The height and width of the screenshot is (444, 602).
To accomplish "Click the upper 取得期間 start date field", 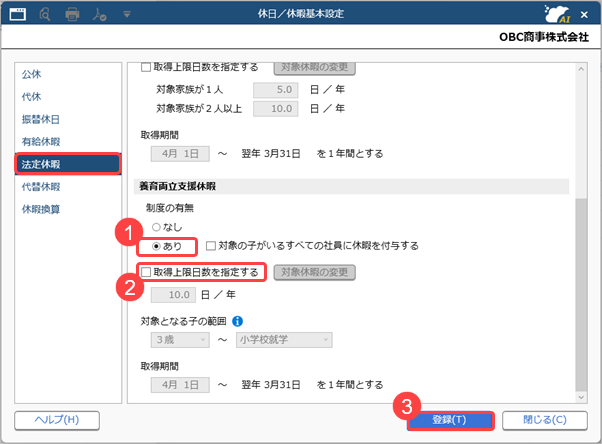I will click(x=180, y=154).
